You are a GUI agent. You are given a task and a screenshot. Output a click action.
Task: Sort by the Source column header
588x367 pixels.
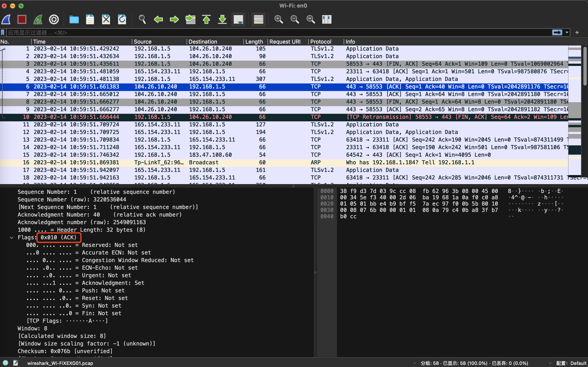(159, 42)
